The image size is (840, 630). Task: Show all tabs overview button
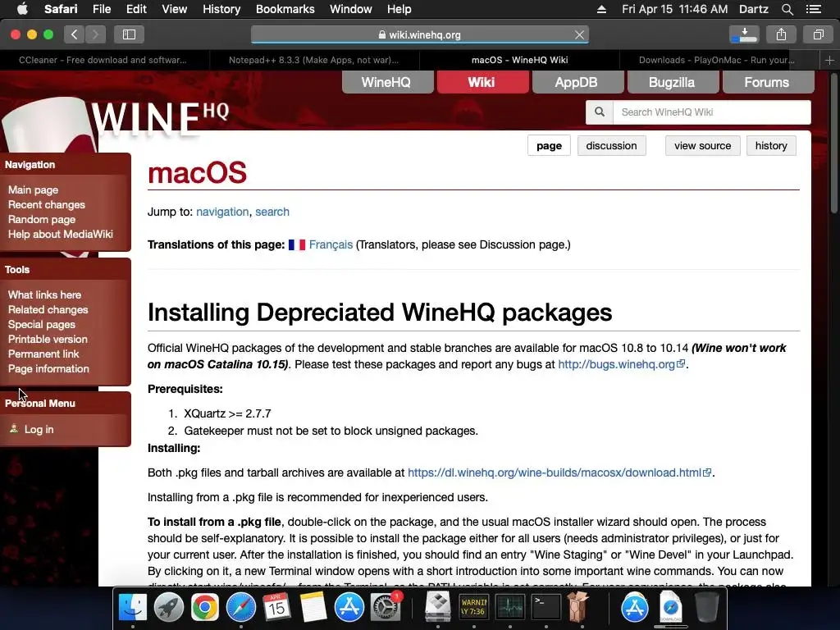tap(818, 34)
